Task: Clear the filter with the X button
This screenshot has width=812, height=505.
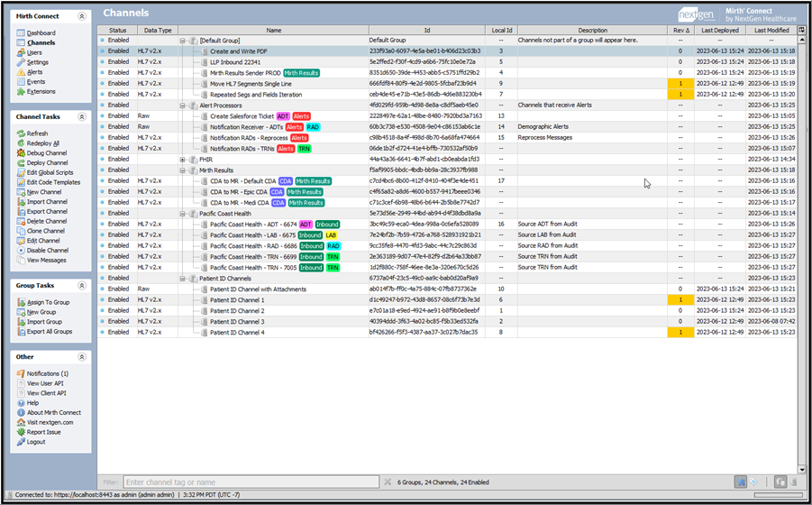Action: [x=388, y=482]
